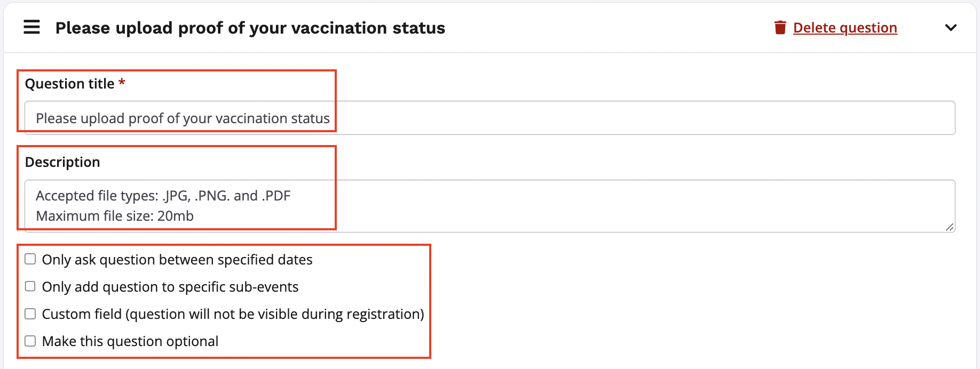
Task: Click the hamburger drag handle icon
Action: 32,27
